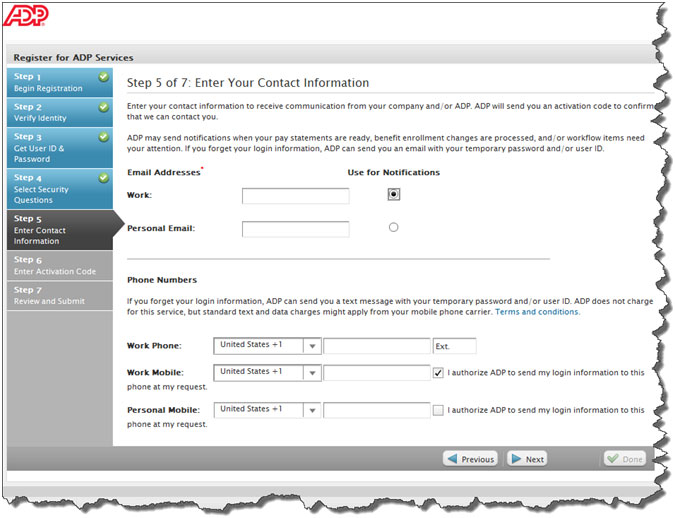This screenshot has width=675, height=518.
Task: Open Personal Mobile country code dropdown
Action: (x=267, y=410)
